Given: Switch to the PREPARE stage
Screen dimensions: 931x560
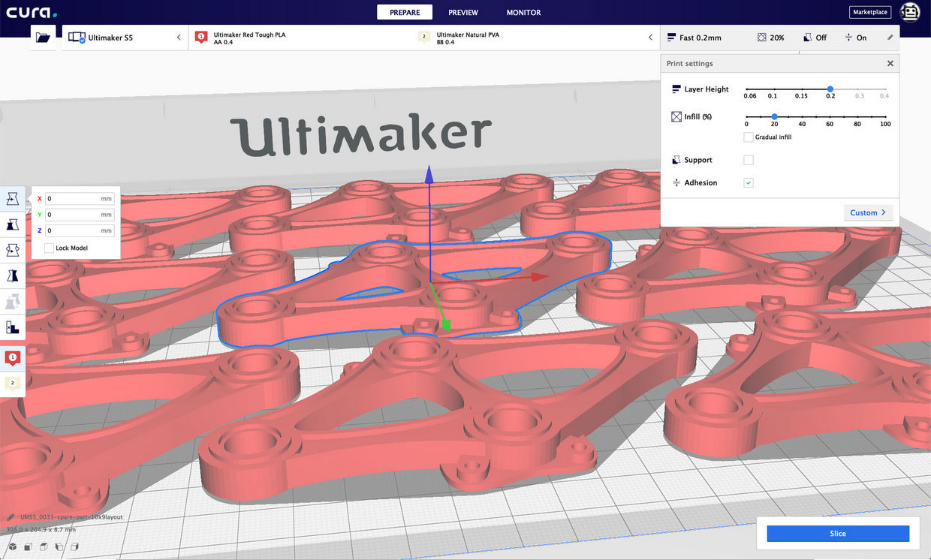Looking at the screenshot, I should click(405, 12).
